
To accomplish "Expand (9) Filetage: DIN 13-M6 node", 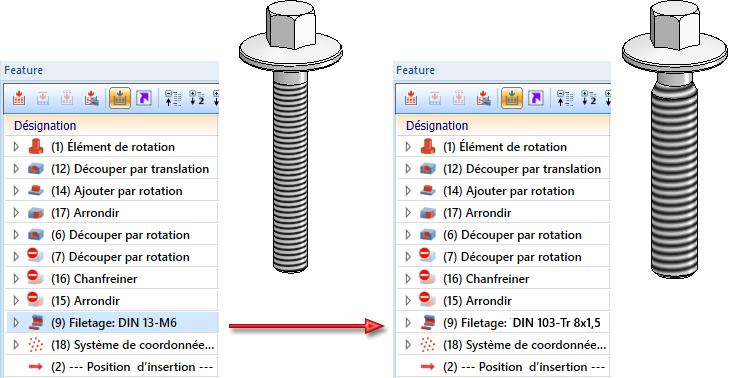I will pyautogui.click(x=16, y=323).
